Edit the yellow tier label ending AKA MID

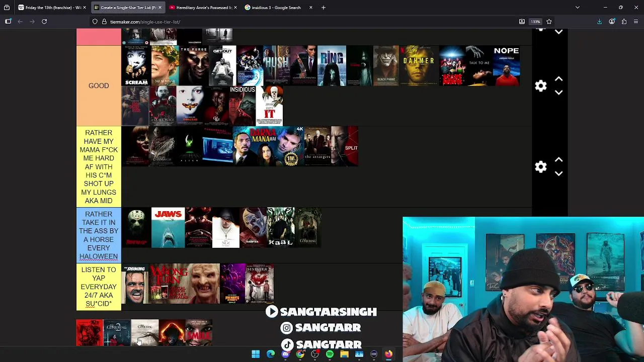click(99, 167)
